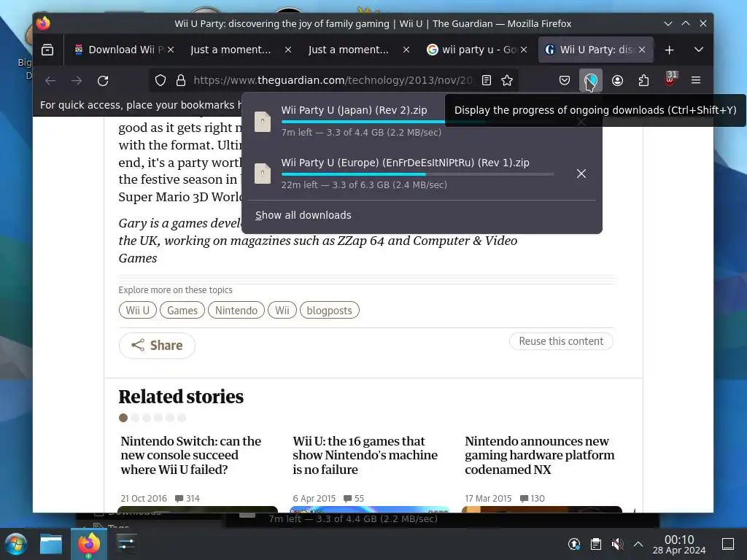Screen dimensions: 747x560
Task: Open system settings taskbar icon
Action: (x=126, y=544)
